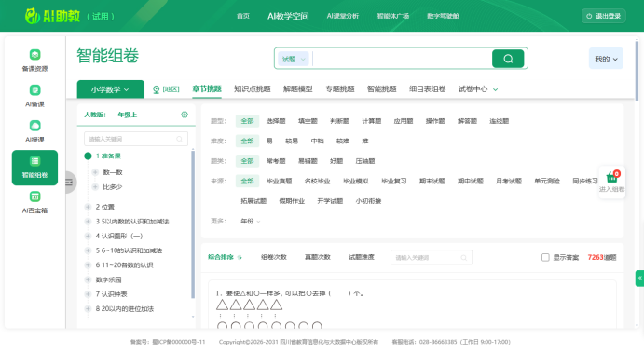Switch to 知识点挑题 tab

(x=253, y=89)
